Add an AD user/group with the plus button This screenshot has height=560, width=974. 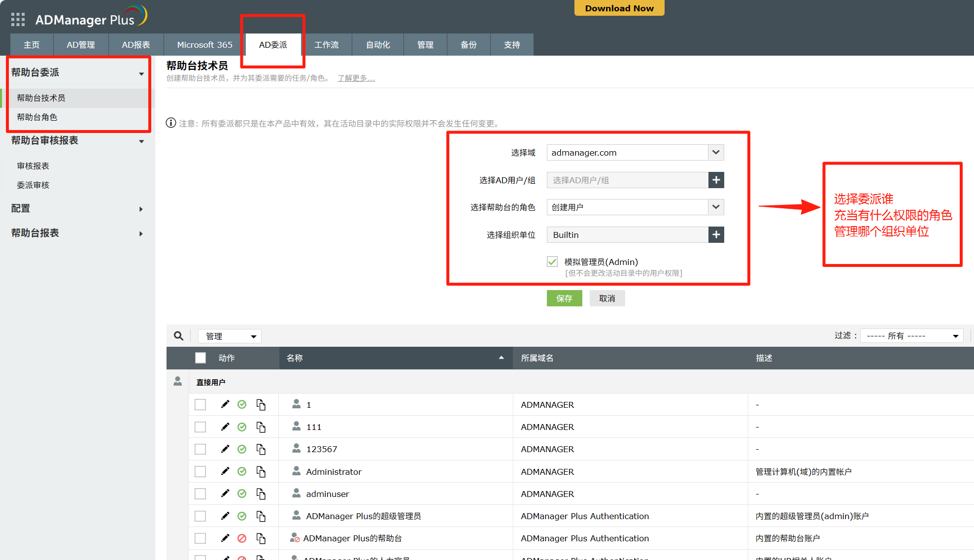(x=716, y=180)
